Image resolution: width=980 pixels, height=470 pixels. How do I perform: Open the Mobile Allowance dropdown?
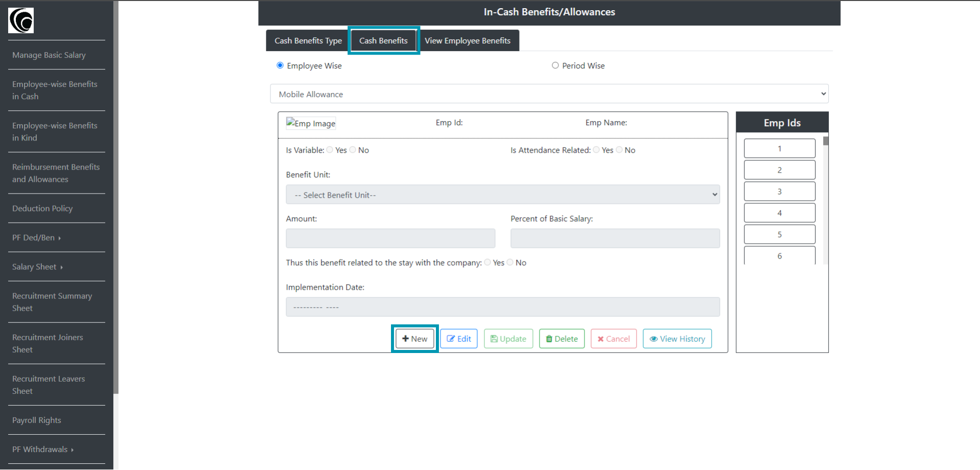549,94
